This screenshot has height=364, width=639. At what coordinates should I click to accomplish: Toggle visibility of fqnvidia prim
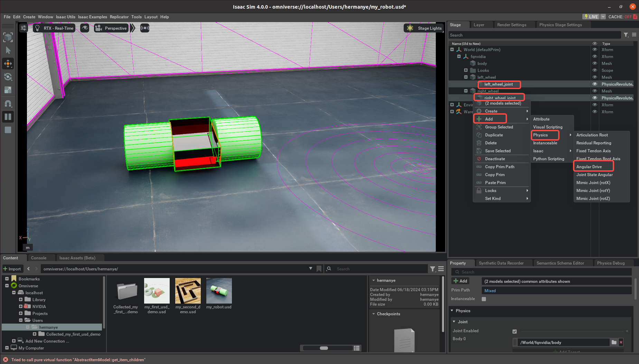(595, 57)
